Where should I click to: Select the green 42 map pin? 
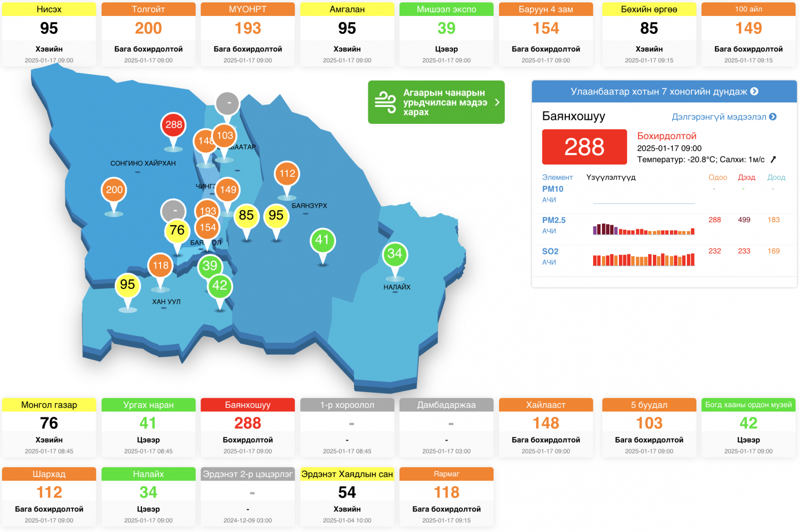[220, 286]
